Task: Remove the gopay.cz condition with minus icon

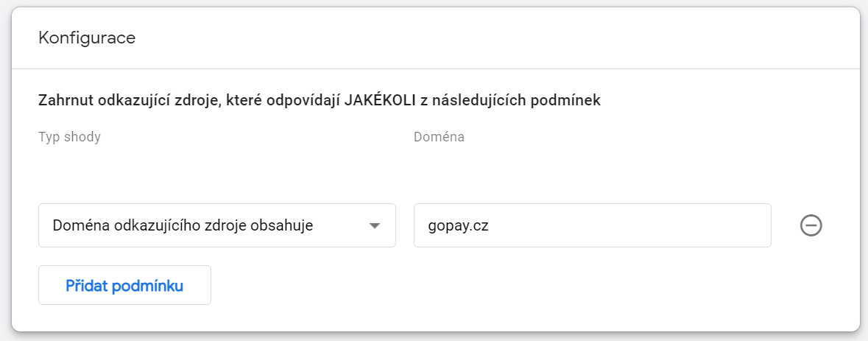Action: coord(811,225)
